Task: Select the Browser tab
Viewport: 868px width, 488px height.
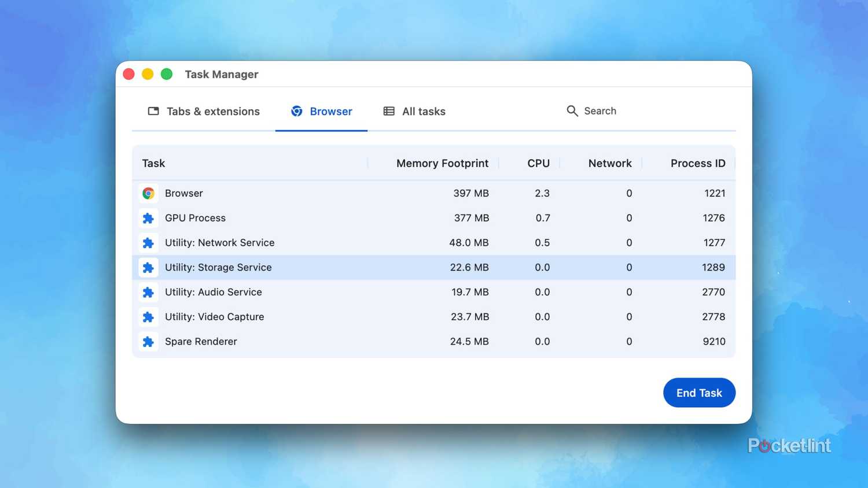Action: (330, 111)
